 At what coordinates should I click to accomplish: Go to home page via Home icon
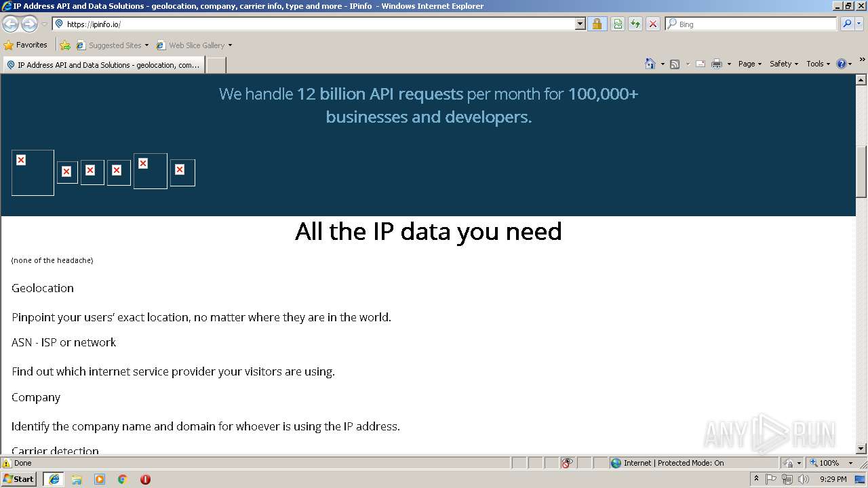pyautogui.click(x=650, y=64)
